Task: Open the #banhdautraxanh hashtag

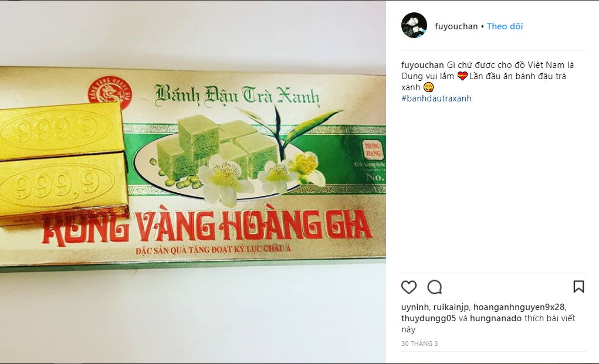Action: (x=436, y=98)
